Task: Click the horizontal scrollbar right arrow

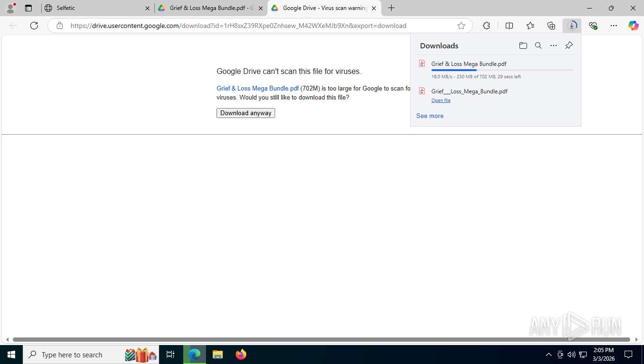Action: [637, 339]
